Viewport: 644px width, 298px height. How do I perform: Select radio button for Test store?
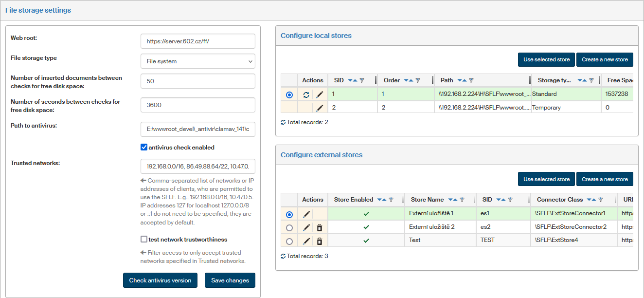pos(289,241)
